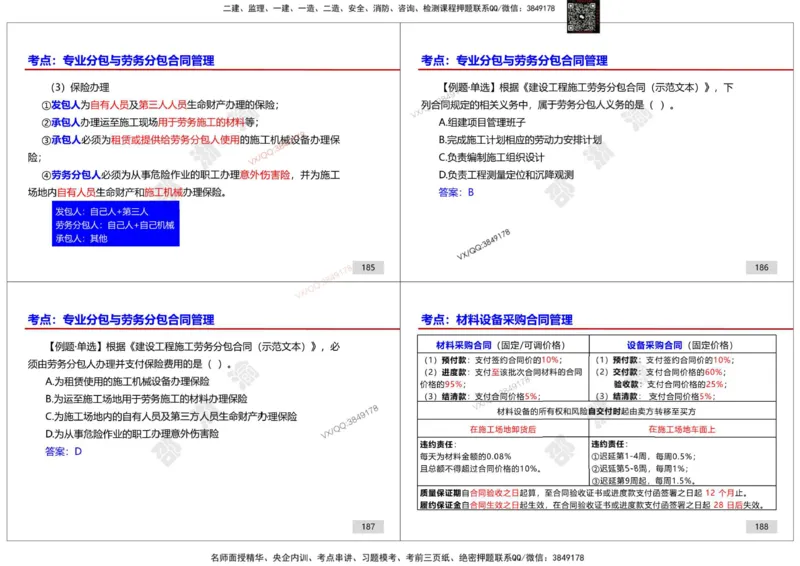Choose option D.为从事危险作业的职工办理意外伤害险
This screenshot has width=800, height=566.
click(x=132, y=434)
